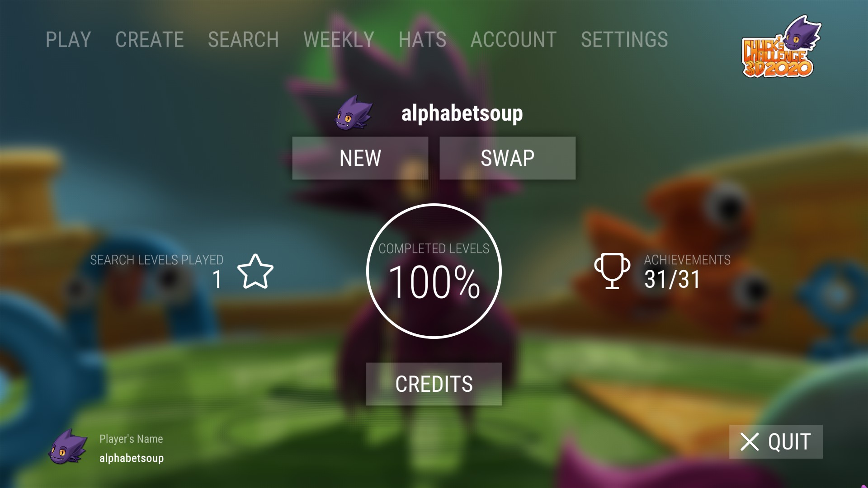Click the QUIT button text

click(x=789, y=442)
